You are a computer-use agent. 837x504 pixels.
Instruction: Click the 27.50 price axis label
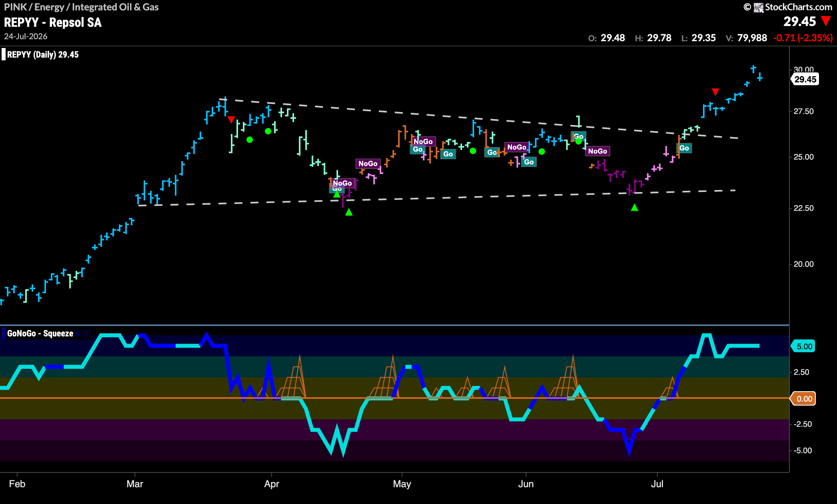[x=803, y=111]
